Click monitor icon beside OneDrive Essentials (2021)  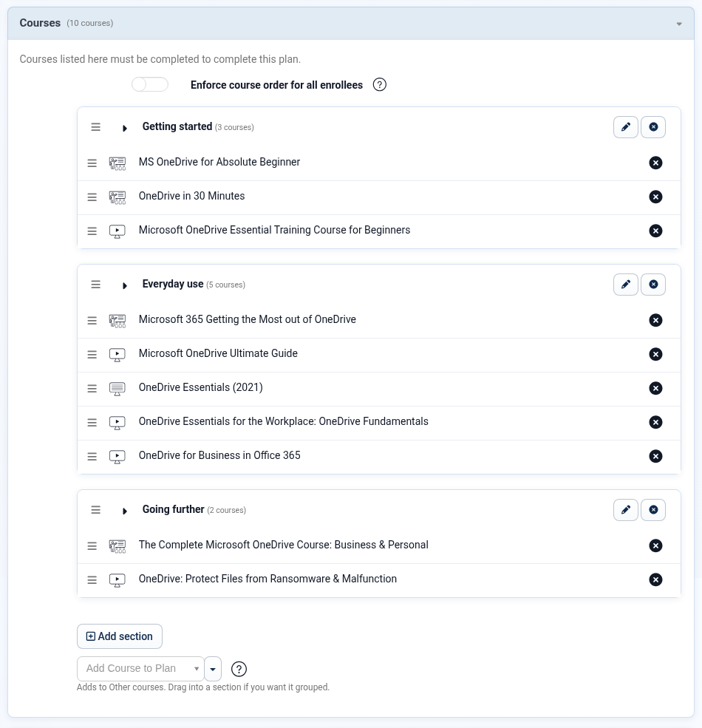point(117,389)
